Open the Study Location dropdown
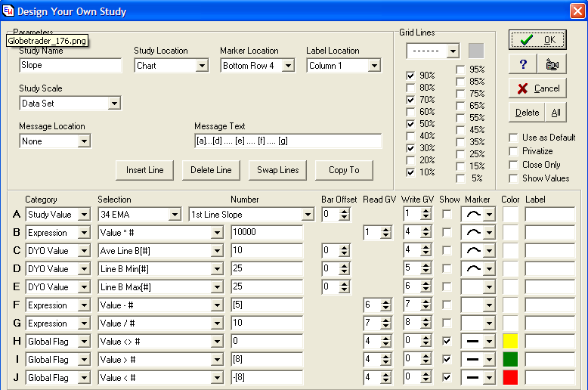 (x=201, y=66)
